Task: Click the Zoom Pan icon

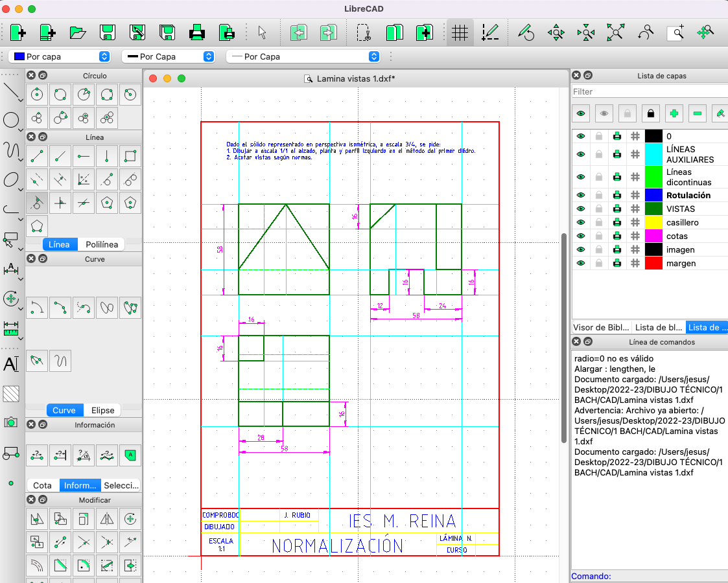Action: (x=705, y=32)
